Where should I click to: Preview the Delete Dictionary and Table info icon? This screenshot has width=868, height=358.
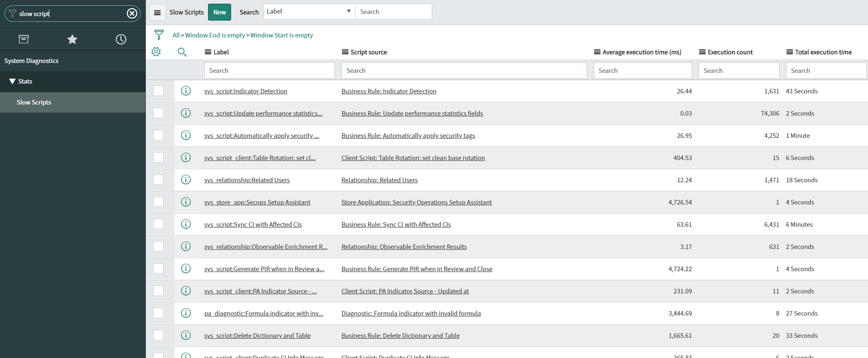pos(186,335)
